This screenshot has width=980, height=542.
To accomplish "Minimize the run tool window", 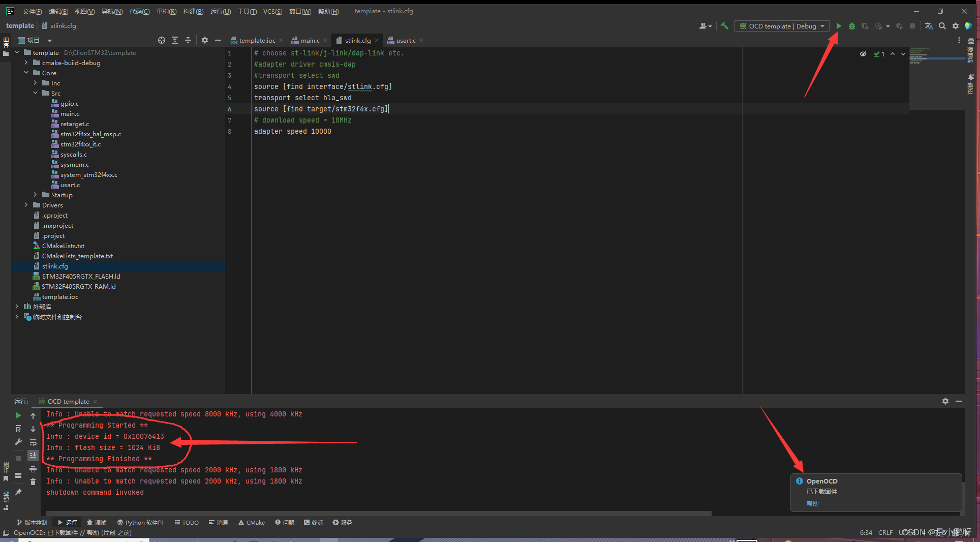I will (x=959, y=401).
